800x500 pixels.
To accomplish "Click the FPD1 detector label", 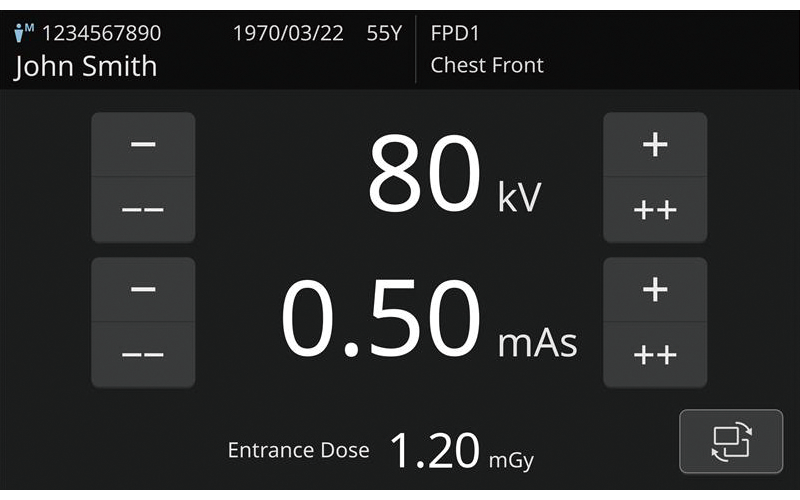I will [x=455, y=33].
